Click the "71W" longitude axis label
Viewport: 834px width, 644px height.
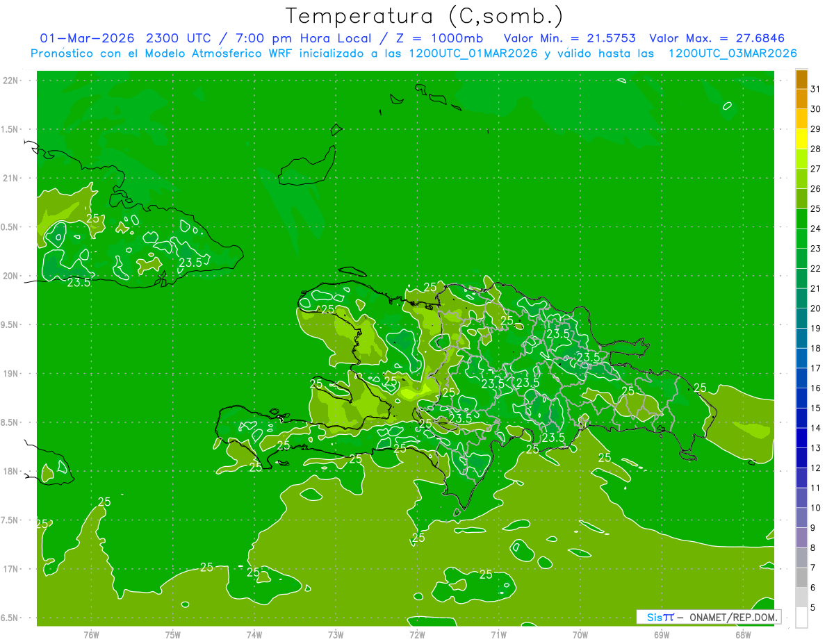[x=498, y=635]
